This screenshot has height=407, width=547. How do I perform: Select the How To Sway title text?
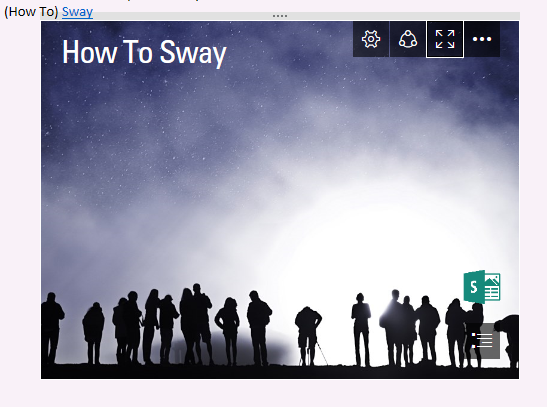[144, 53]
